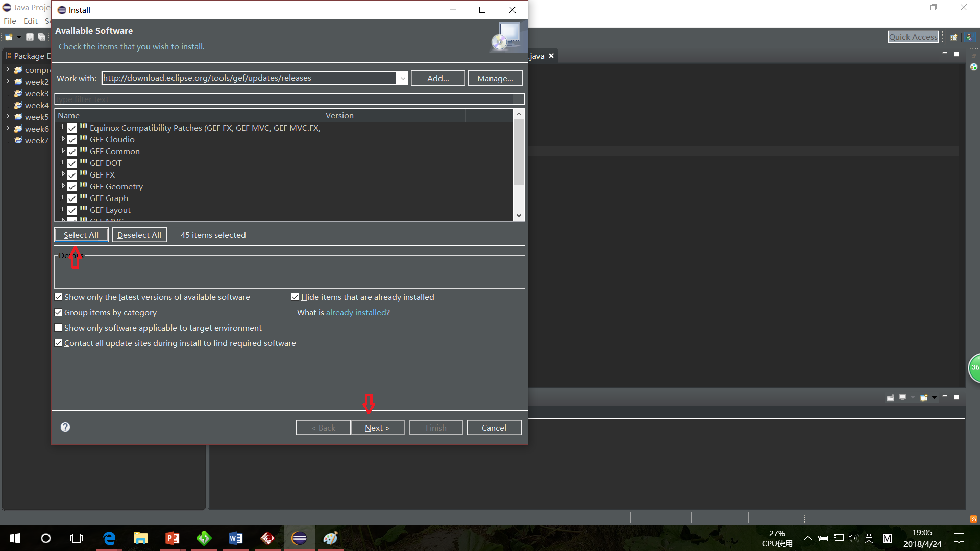Toggle Hide items already installed checkbox

tap(294, 297)
